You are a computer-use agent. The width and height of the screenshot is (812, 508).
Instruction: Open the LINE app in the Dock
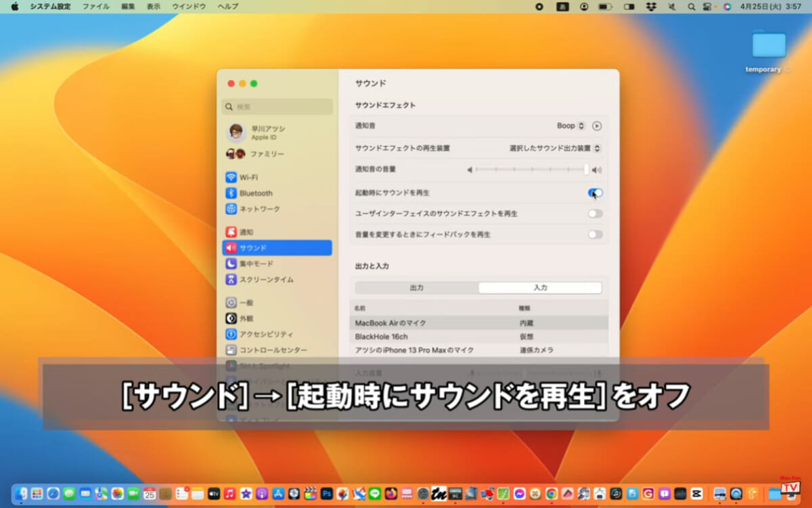pos(375,494)
